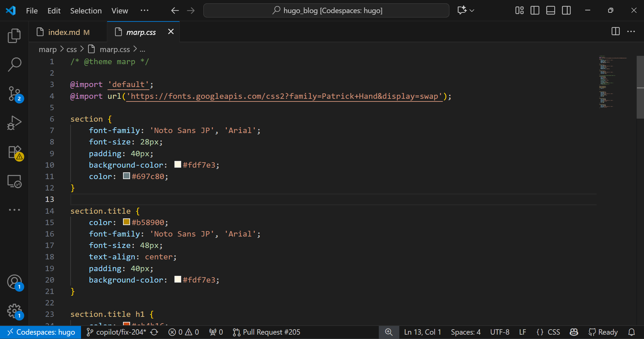Open the File menu
644x339 pixels.
(x=32, y=11)
